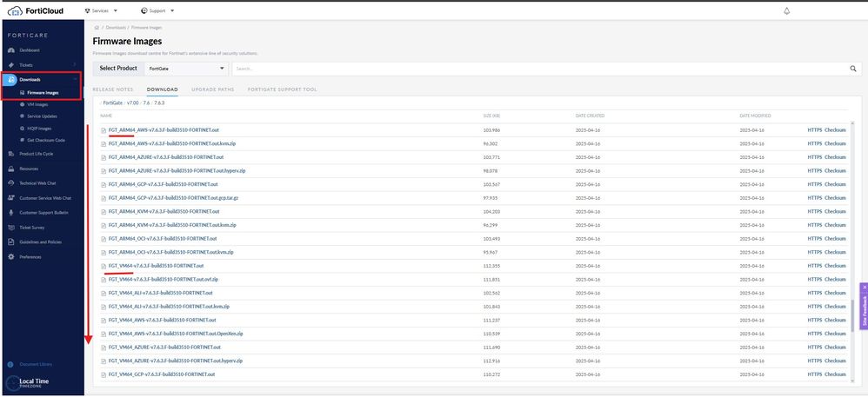Collapse the Downloads sidebar chevron
This screenshot has height=397, width=868.
76,80
